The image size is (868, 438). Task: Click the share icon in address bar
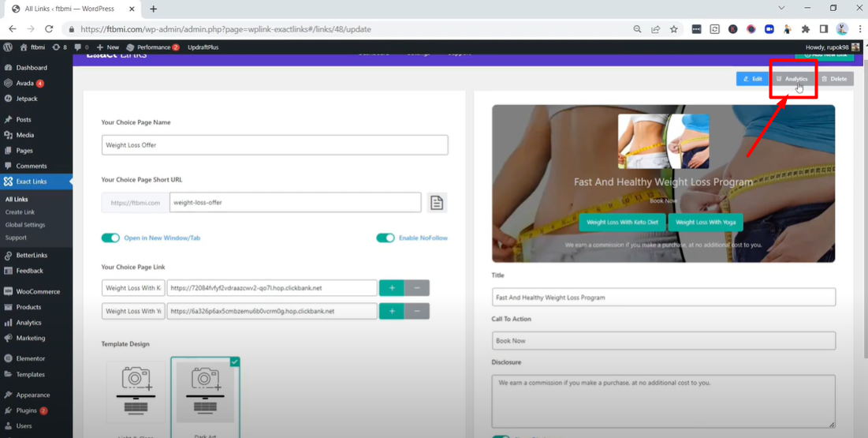click(x=655, y=29)
